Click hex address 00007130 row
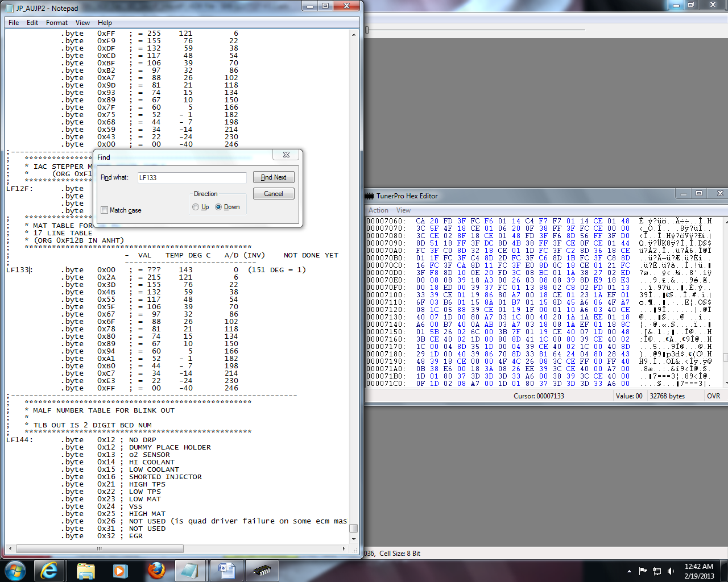728x582 pixels. (385, 317)
